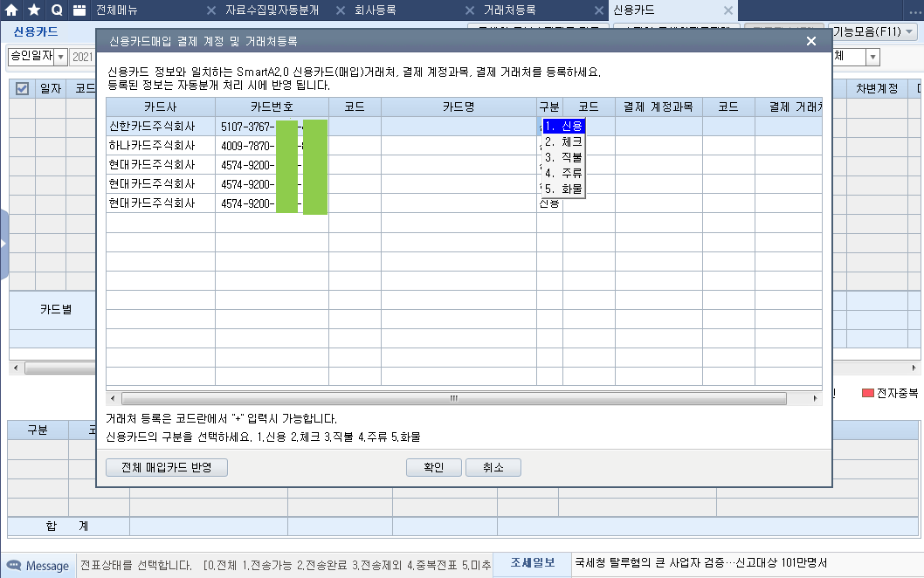Expand the left side panel handle

click(3, 244)
